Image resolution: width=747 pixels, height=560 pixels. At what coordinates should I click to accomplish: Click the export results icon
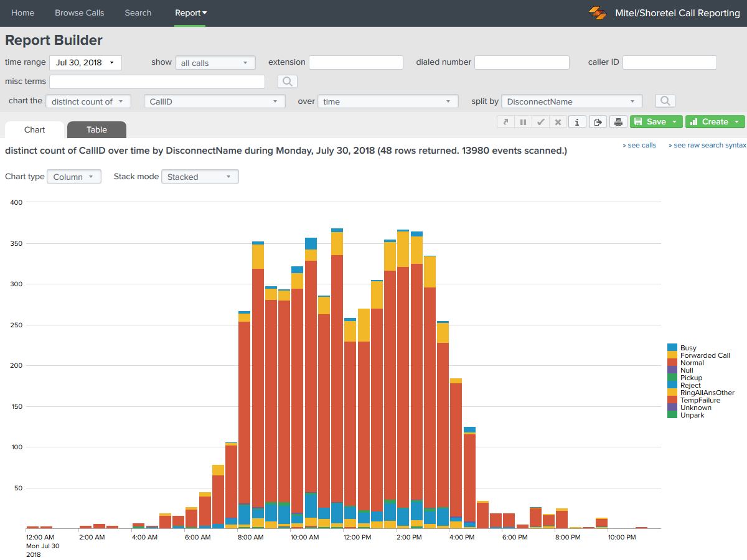coord(598,122)
